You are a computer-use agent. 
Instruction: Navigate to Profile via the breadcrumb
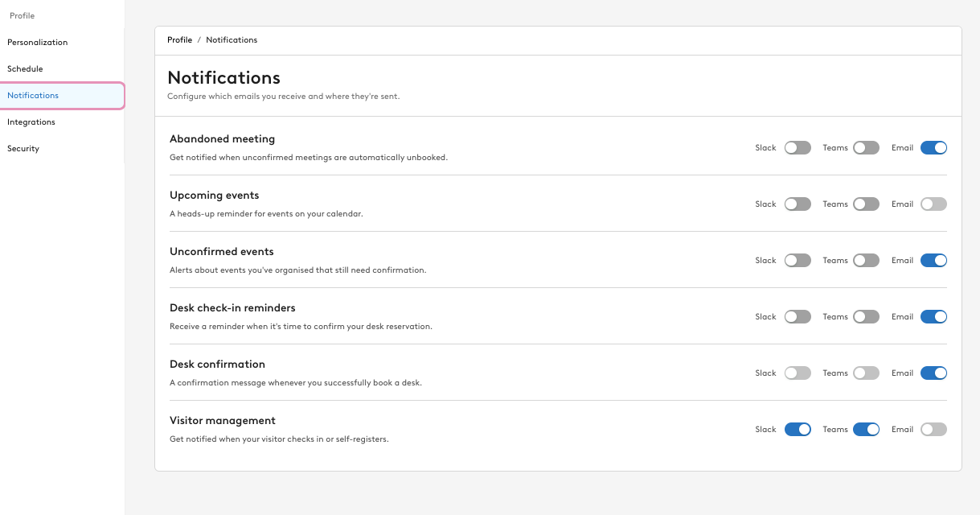pos(179,39)
